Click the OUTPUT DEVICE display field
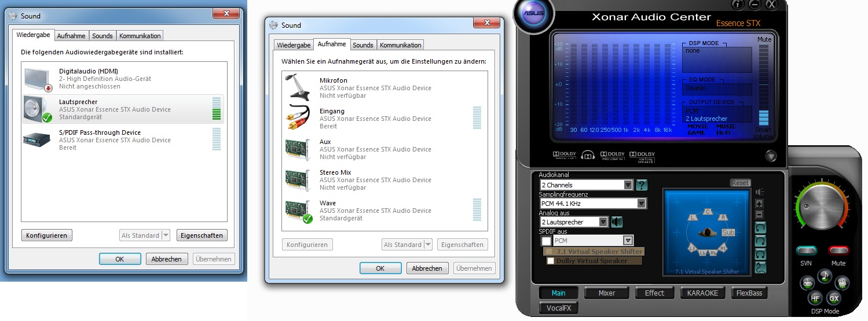Screen dimensions: 868x321 point(718,114)
